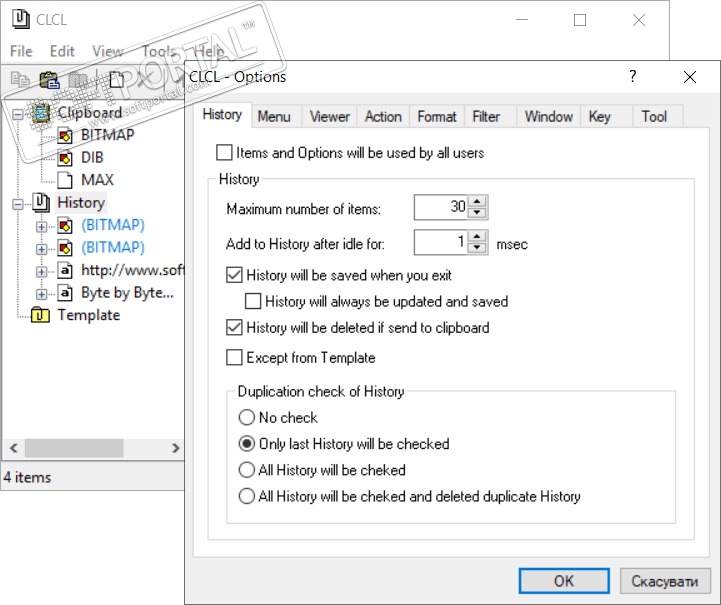Expand the second (BITMAP) history item
Image resolution: width=721 pixels, height=605 pixels.
(41, 249)
